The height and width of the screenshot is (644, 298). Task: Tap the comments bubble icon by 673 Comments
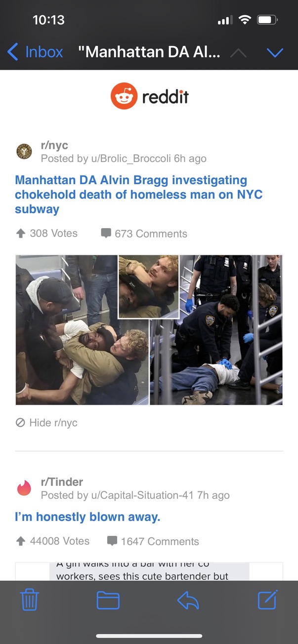coord(106,233)
